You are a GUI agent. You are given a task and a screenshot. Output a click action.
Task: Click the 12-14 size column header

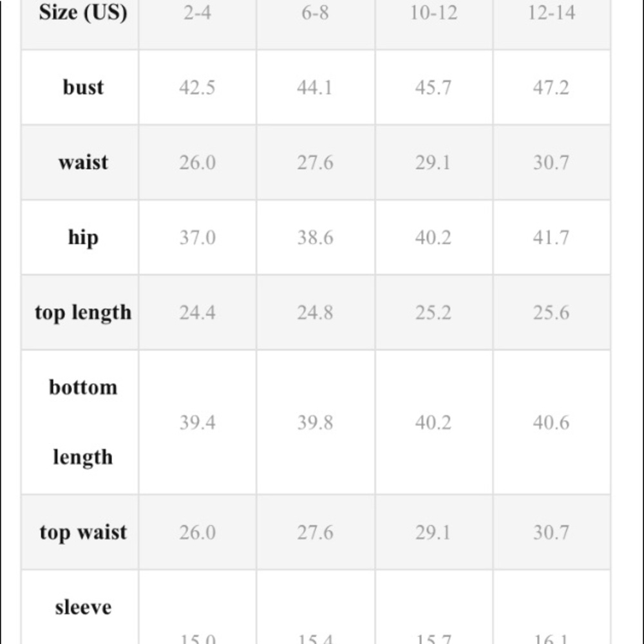point(551,13)
